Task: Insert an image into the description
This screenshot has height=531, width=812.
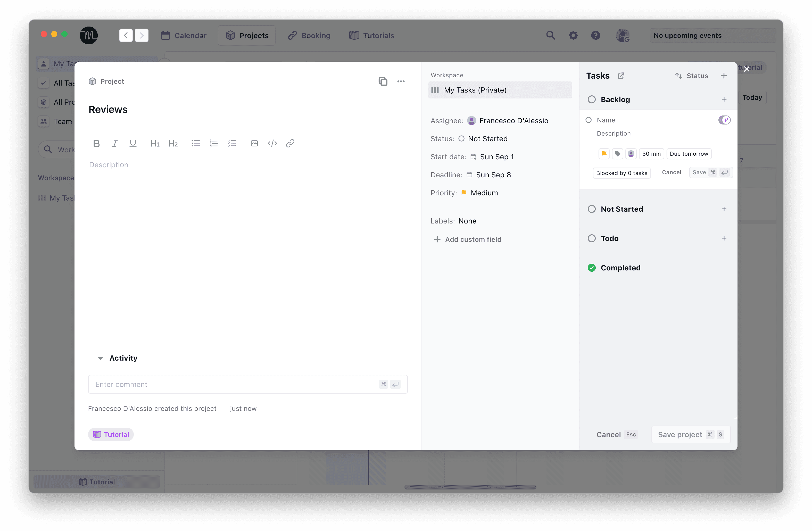Action: coord(254,143)
